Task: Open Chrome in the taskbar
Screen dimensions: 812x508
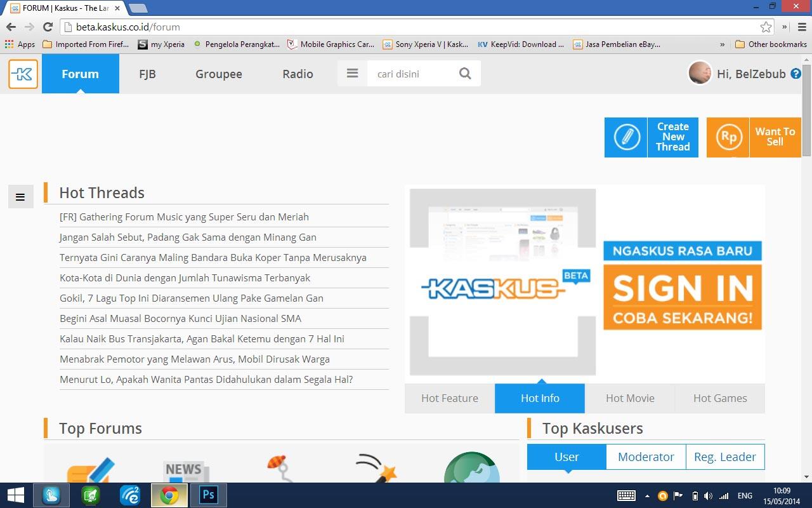Action: 169,495
